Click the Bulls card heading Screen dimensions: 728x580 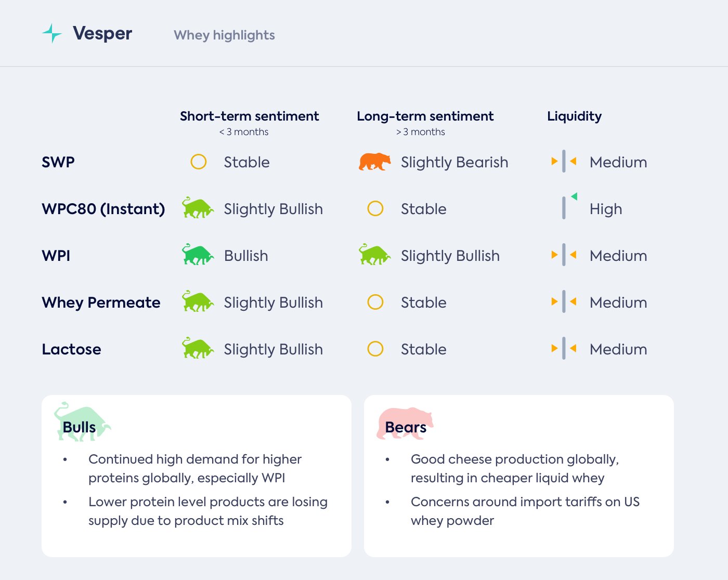(x=79, y=427)
